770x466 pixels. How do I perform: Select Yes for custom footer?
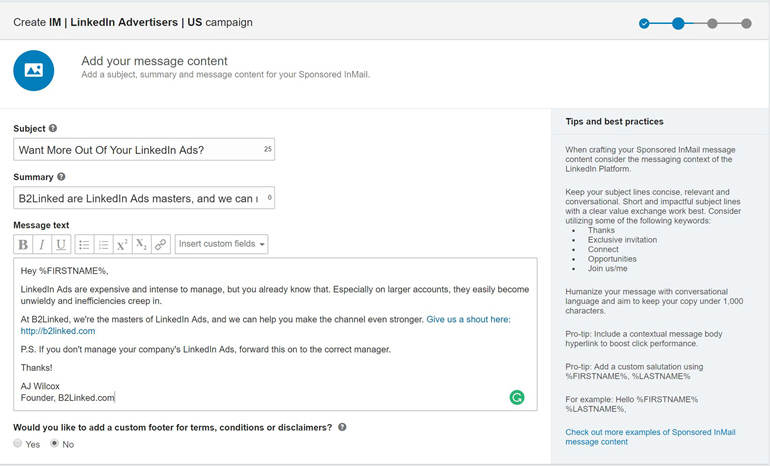(x=18, y=443)
